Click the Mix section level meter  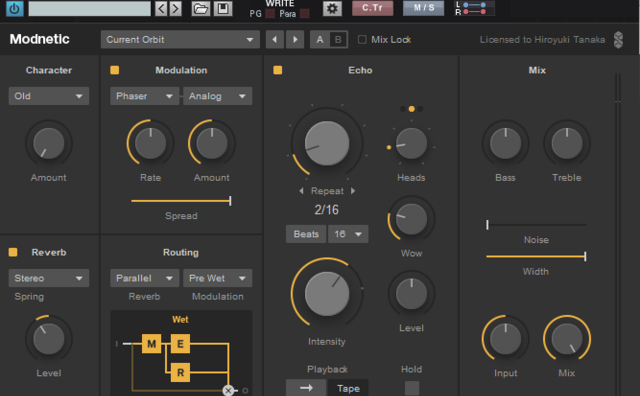(x=618, y=233)
